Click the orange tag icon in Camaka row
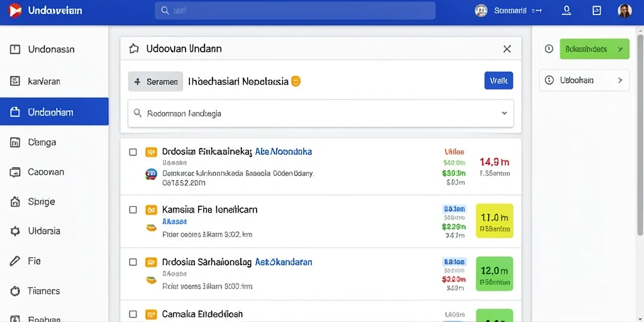The image size is (644, 322). coord(151,314)
